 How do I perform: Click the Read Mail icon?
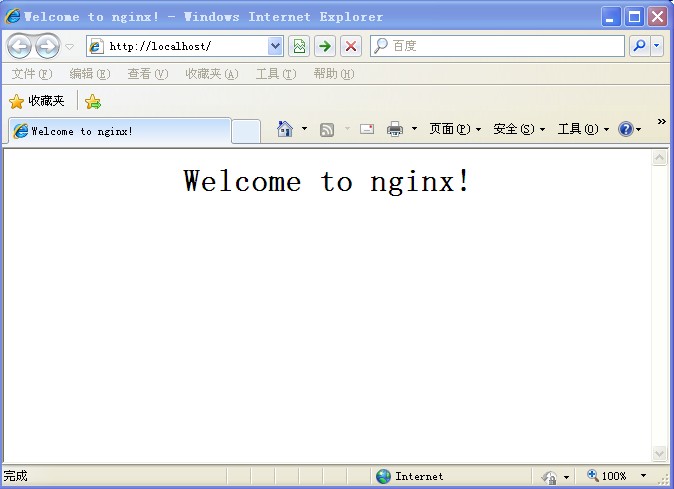367,129
